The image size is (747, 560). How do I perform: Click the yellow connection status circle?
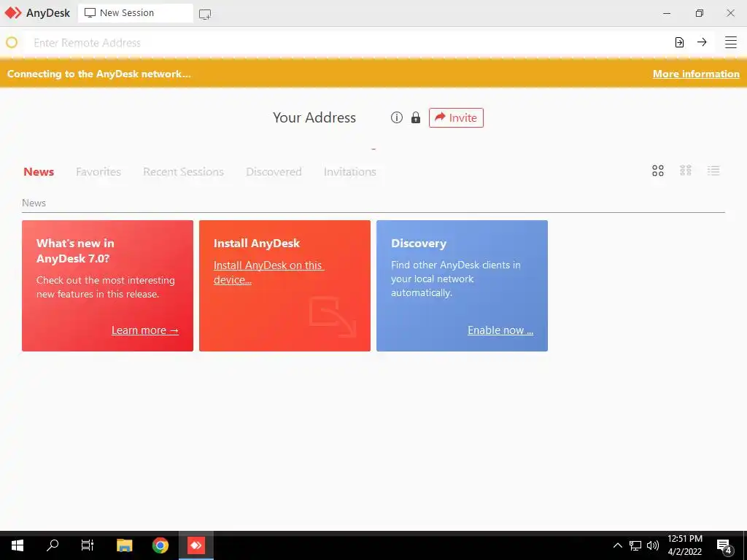(x=12, y=42)
